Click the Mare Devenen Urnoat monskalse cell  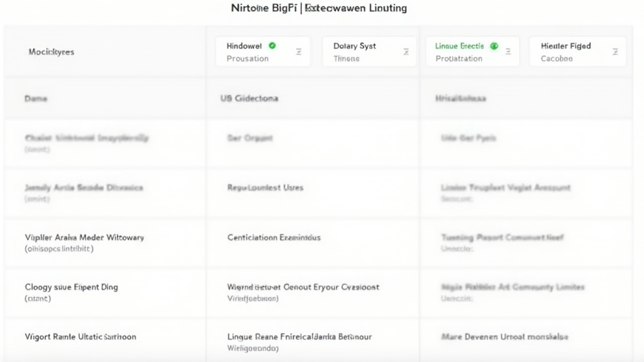coord(505,337)
